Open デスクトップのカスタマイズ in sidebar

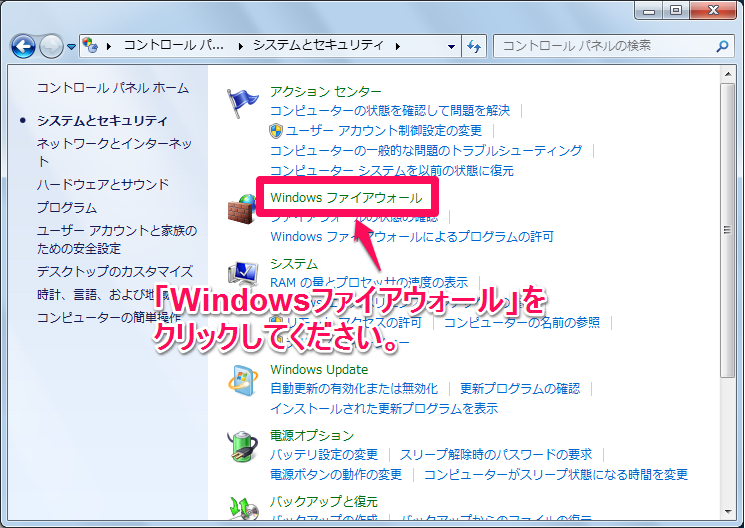(x=115, y=272)
